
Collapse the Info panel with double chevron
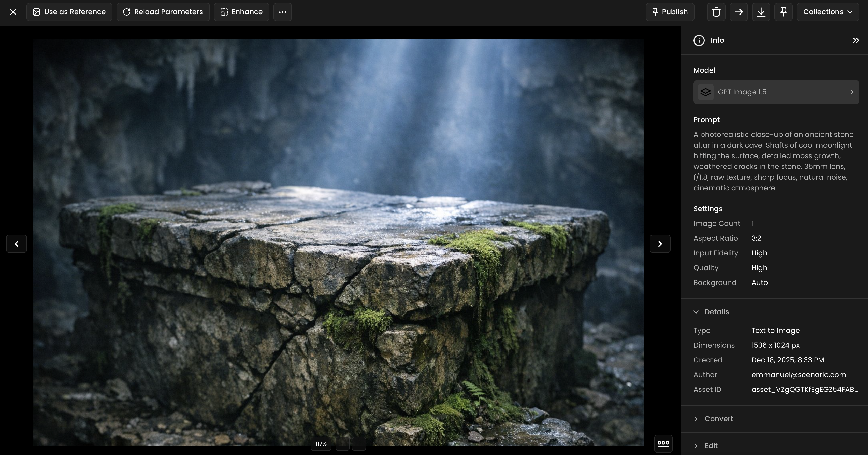pyautogui.click(x=856, y=40)
